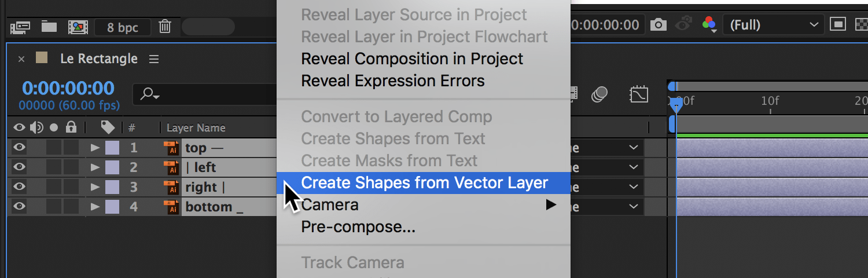Click the Interpret Footage icon
The height and width of the screenshot is (278, 868).
(20, 26)
